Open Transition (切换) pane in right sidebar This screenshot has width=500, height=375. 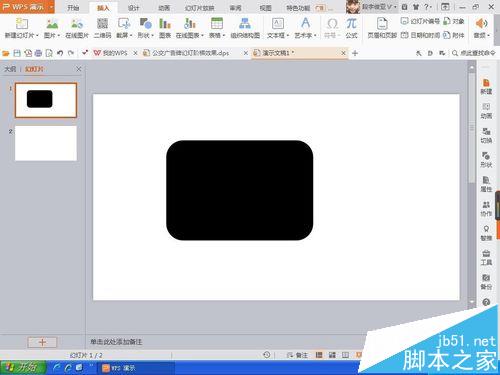click(486, 135)
